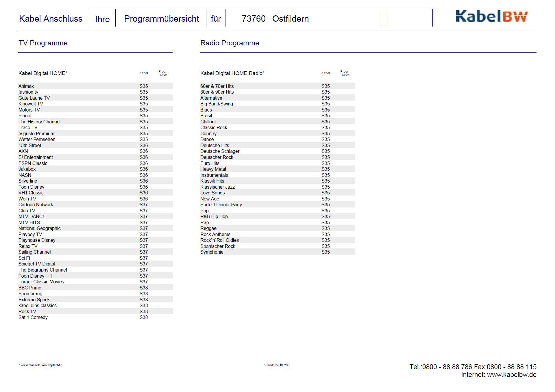
Task: Click the Kabel Anschluss header label
Action: [x=51, y=19]
